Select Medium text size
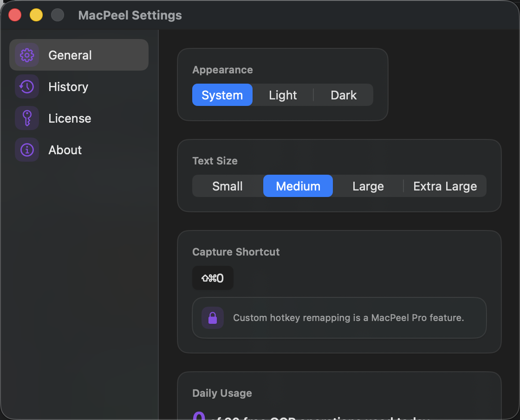This screenshot has width=520, height=420. pos(298,186)
